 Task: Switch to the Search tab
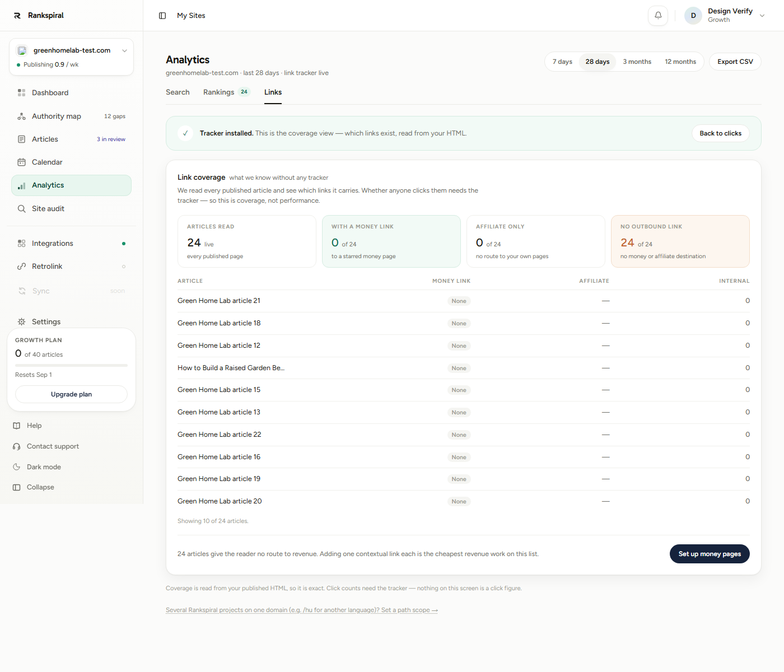[178, 92]
